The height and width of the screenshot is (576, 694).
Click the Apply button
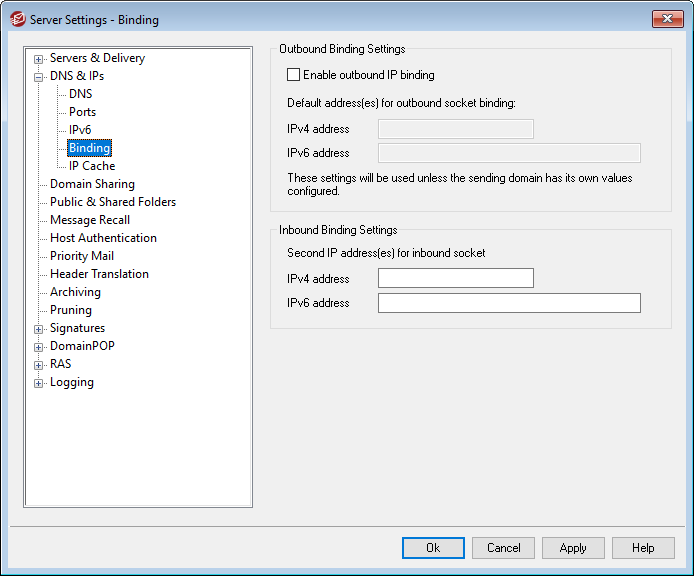coord(573,548)
